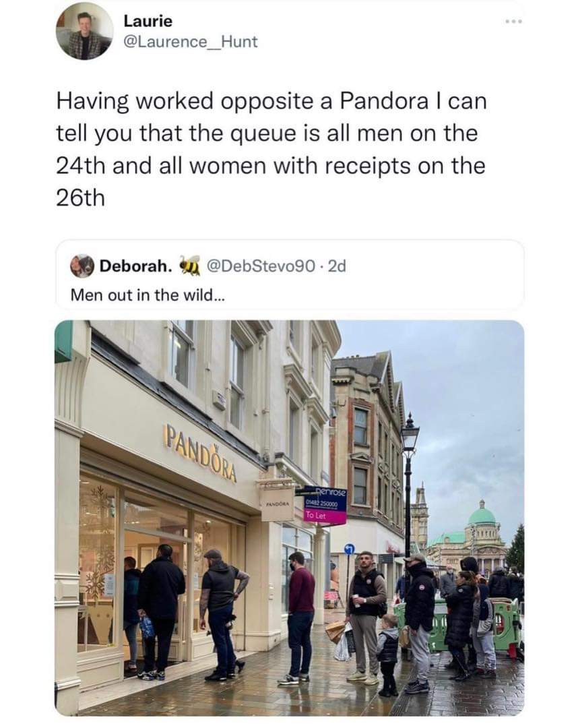The image size is (578, 728).
Task: Click the Laurie display name
Action: [x=148, y=21]
